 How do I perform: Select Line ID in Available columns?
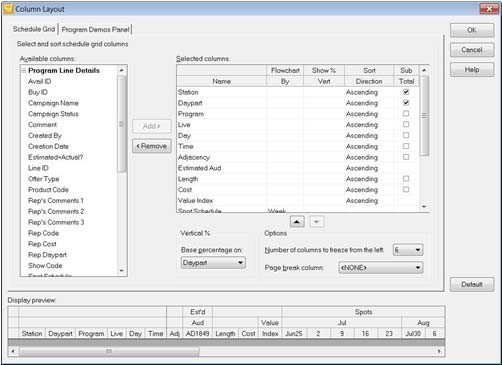tap(38, 168)
